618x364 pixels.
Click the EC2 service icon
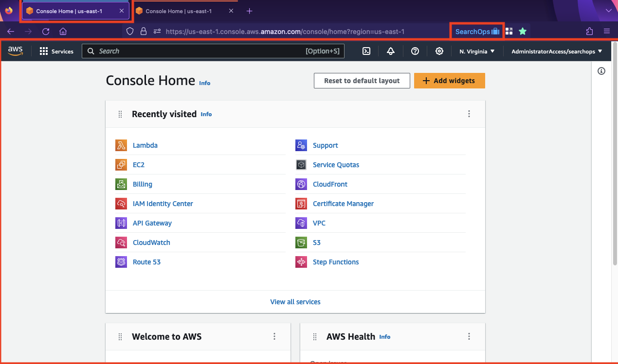point(121,165)
